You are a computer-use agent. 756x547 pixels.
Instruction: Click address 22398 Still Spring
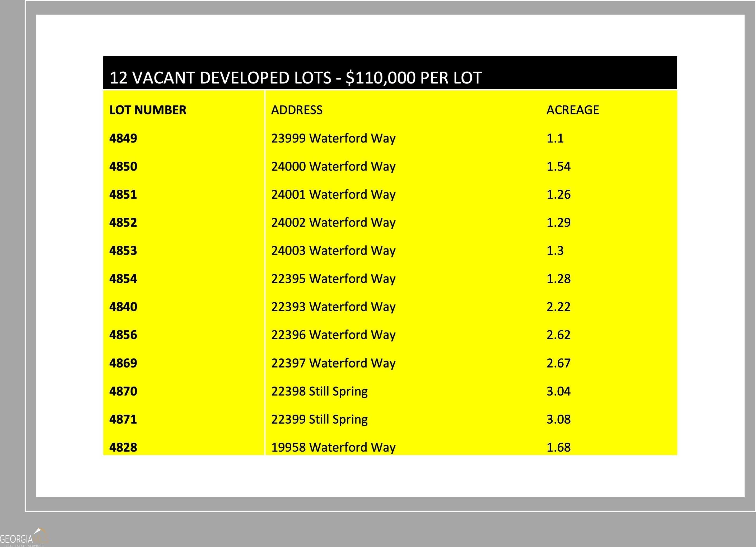pyautogui.click(x=319, y=392)
